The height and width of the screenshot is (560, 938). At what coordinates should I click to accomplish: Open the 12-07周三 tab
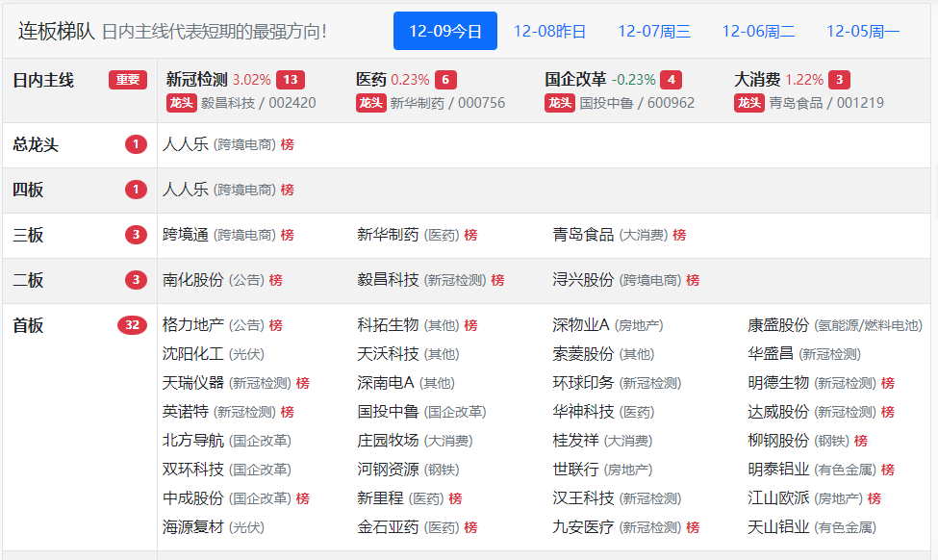coord(654,31)
